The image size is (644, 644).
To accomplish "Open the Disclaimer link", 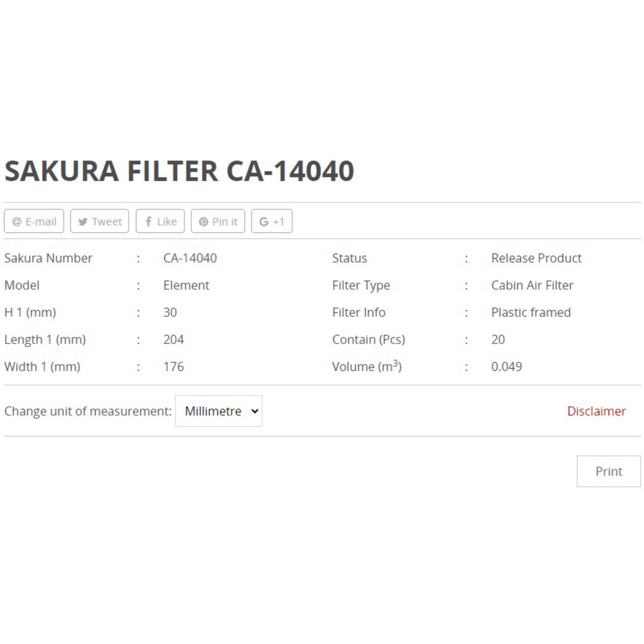I will [596, 411].
